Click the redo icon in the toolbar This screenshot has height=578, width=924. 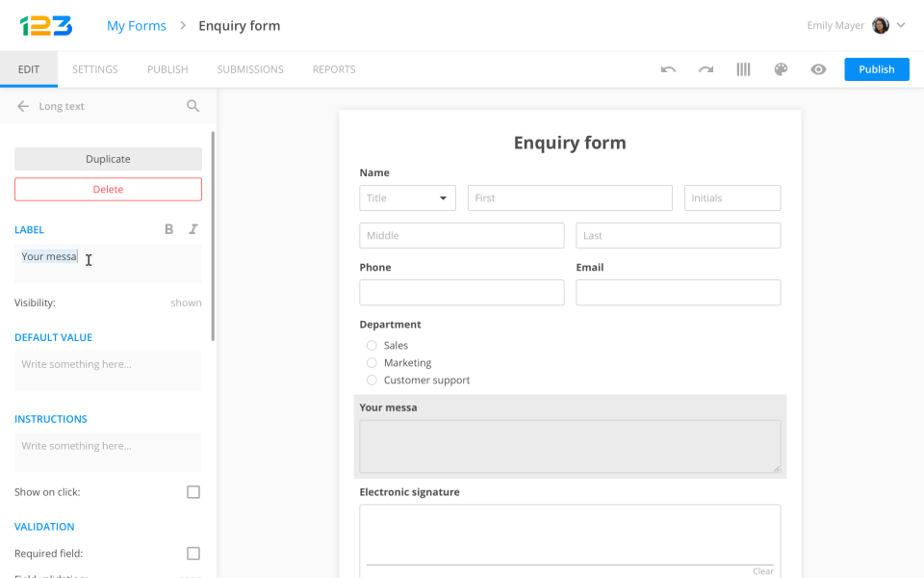point(706,68)
